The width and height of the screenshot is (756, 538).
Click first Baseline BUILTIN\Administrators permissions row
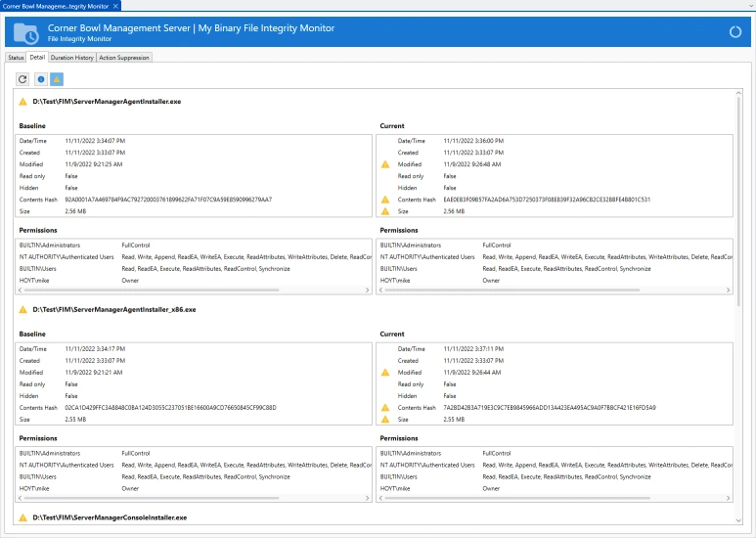(x=194, y=246)
